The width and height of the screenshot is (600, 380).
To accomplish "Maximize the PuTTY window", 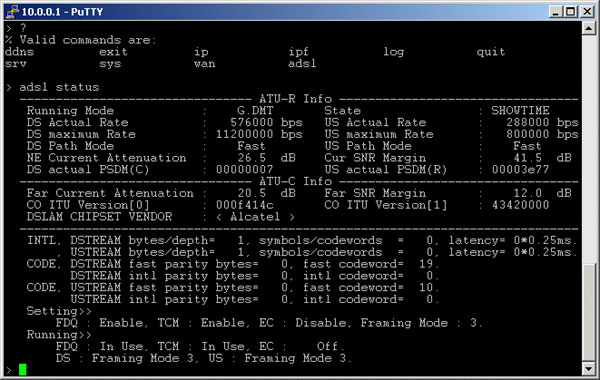I will pyautogui.click(x=571, y=12).
